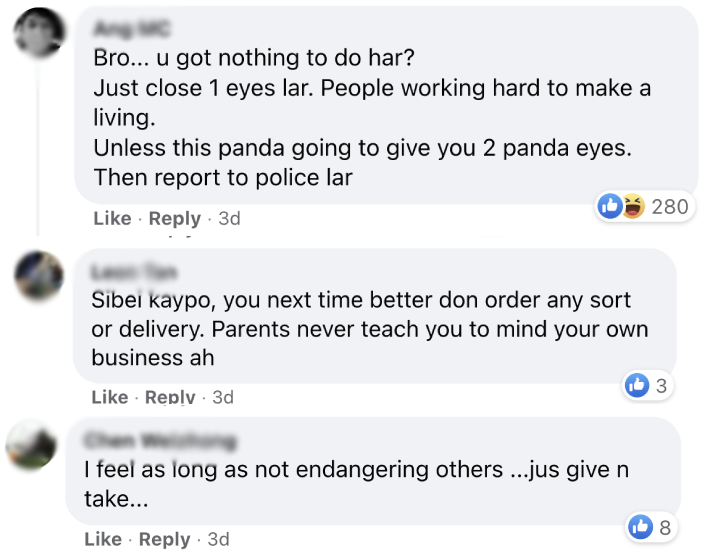The width and height of the screenshot is (708, 554).
Task: Open the reaction count 3
Action: (x=660, y=385)
